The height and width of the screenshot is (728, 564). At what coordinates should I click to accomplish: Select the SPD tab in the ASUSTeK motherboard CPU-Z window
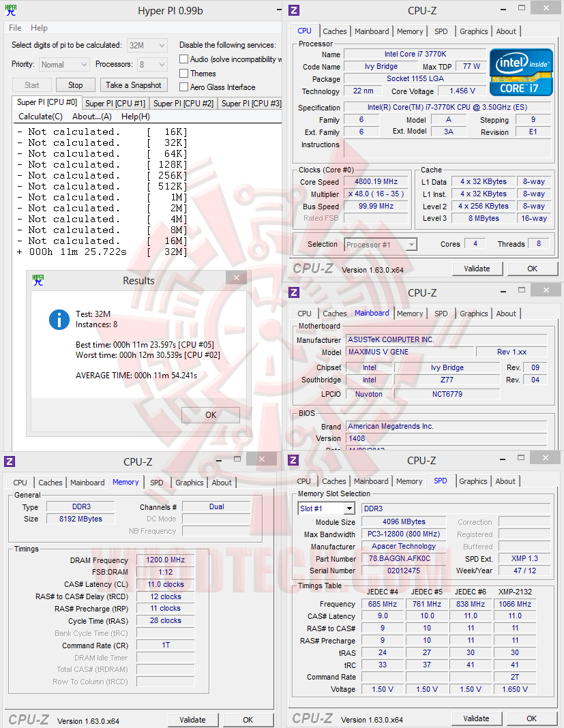pyautogui.click(x=441, y=314)
